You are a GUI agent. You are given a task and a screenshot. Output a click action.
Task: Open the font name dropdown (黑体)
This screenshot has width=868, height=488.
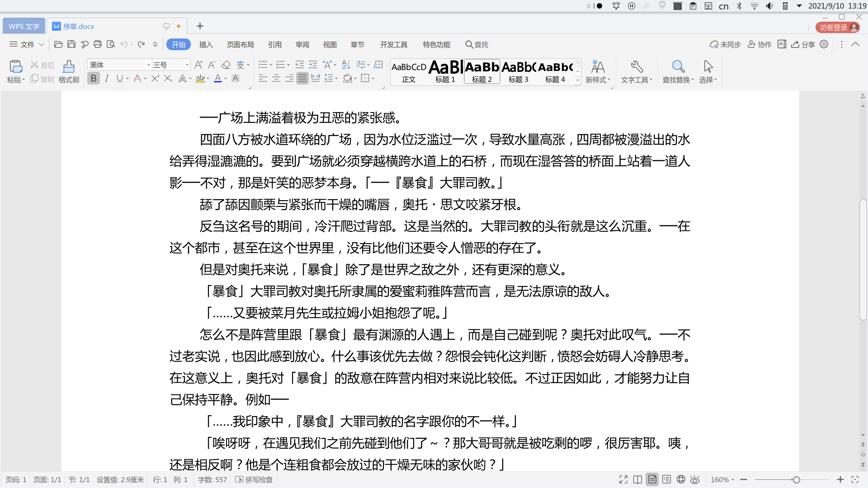click(148, 65)
